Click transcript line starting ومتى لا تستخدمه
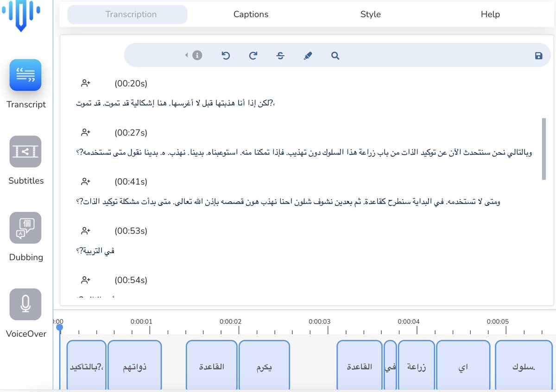This screenshot has width=556, height=392. click(x=288, y=202)
